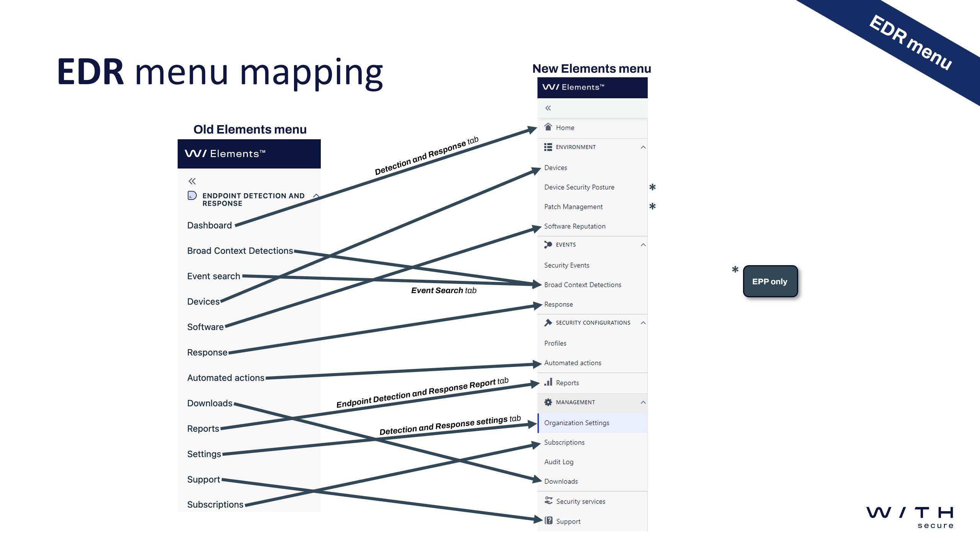
Task: Select Event search in old menu
Action: (214, 276)
